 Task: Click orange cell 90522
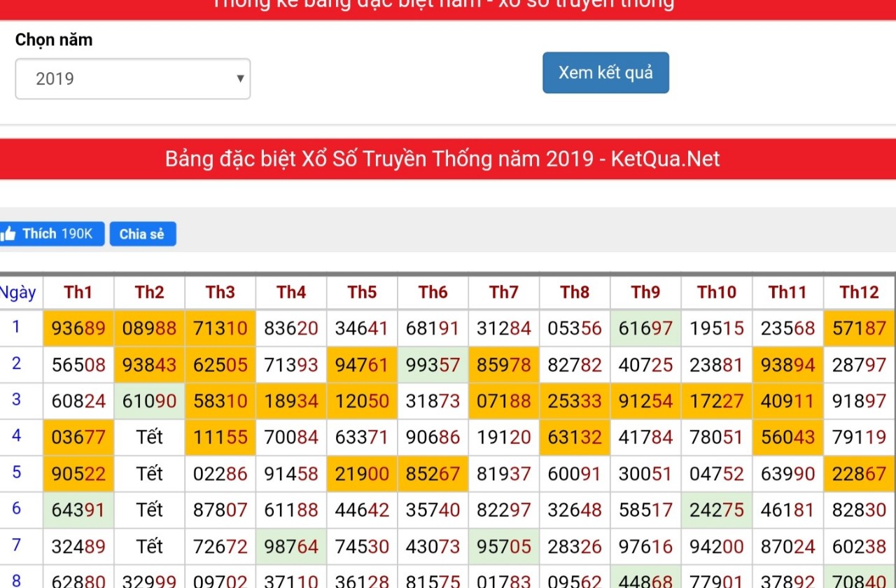pos(78,474)
